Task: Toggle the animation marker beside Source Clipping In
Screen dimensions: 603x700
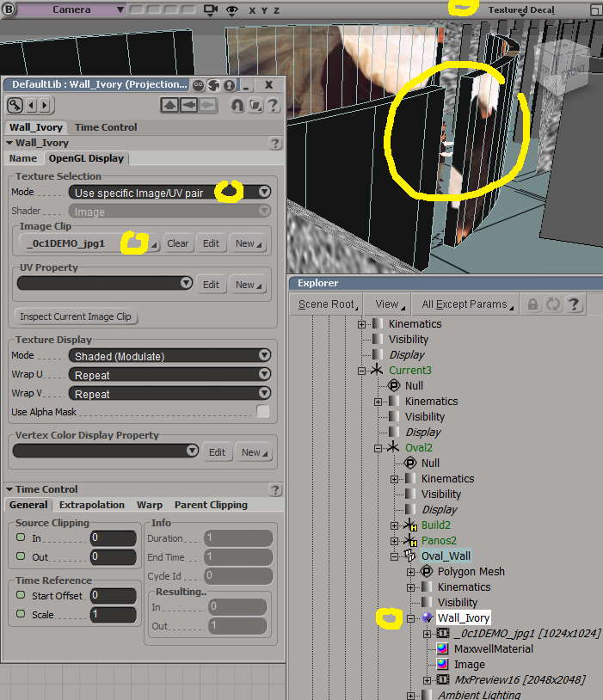Action: (x=21, y=538)
